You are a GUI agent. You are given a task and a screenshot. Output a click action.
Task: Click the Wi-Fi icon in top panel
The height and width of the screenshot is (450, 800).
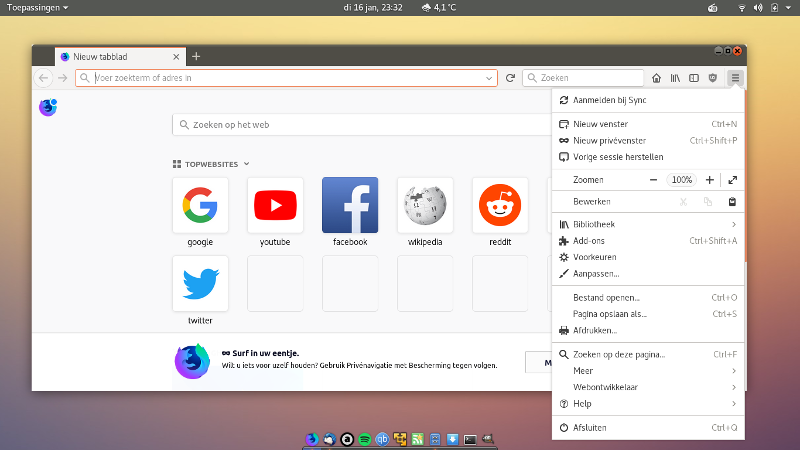click(x=742, y=8)
